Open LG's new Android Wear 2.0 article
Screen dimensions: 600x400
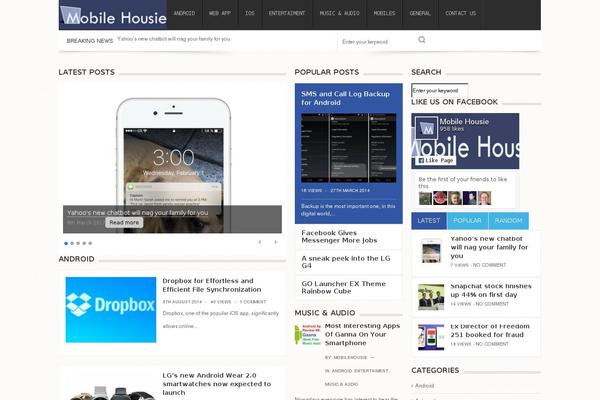[217, 384]
